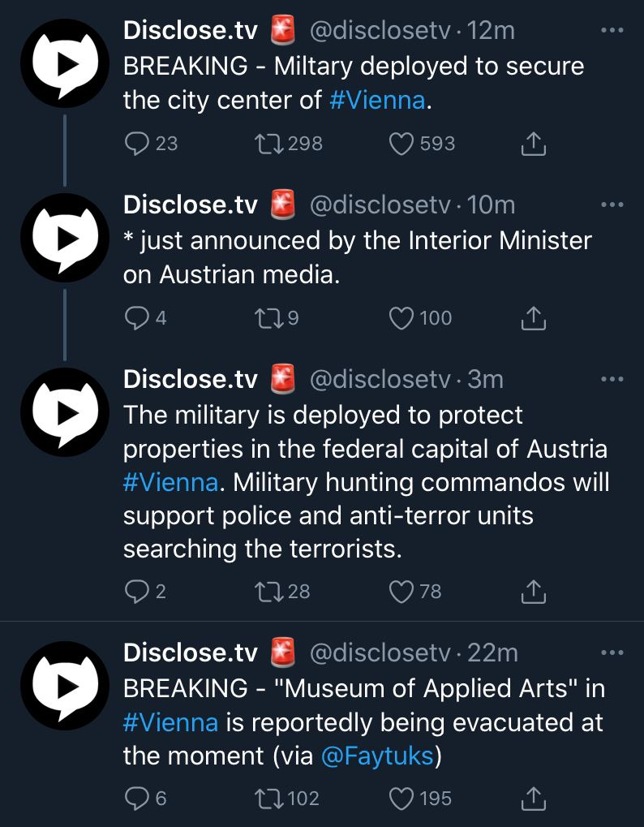
Task: Open #Vienna hashtag in the first tweet
Action: pyautogui.click(x=377, y=100)
